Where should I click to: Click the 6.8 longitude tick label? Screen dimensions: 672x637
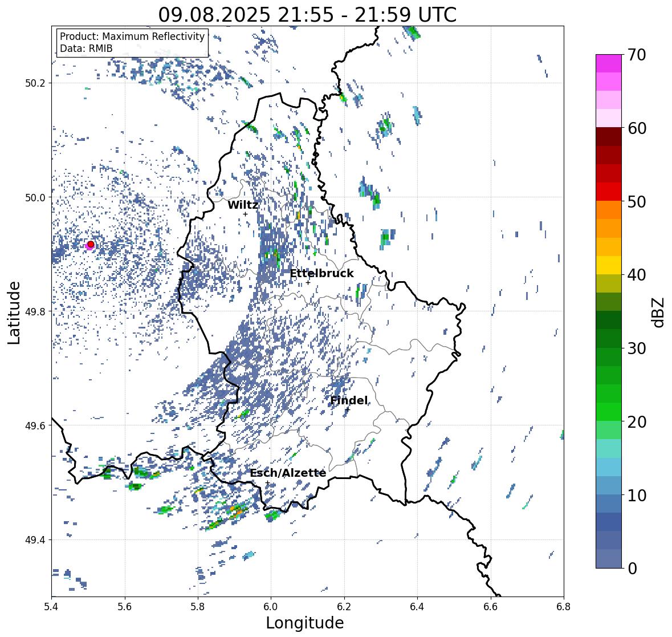[x=564, y=607]
